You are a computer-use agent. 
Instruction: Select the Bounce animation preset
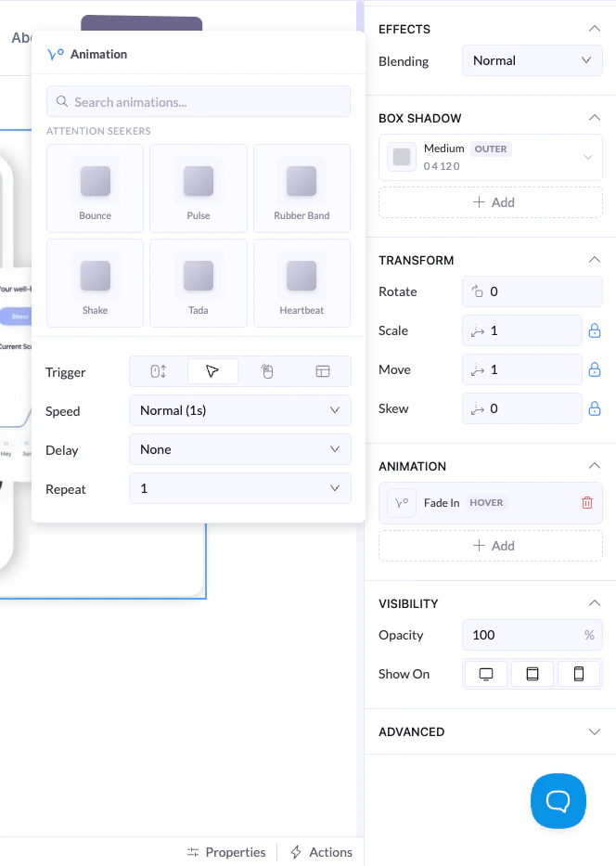[x=95, y=188]
